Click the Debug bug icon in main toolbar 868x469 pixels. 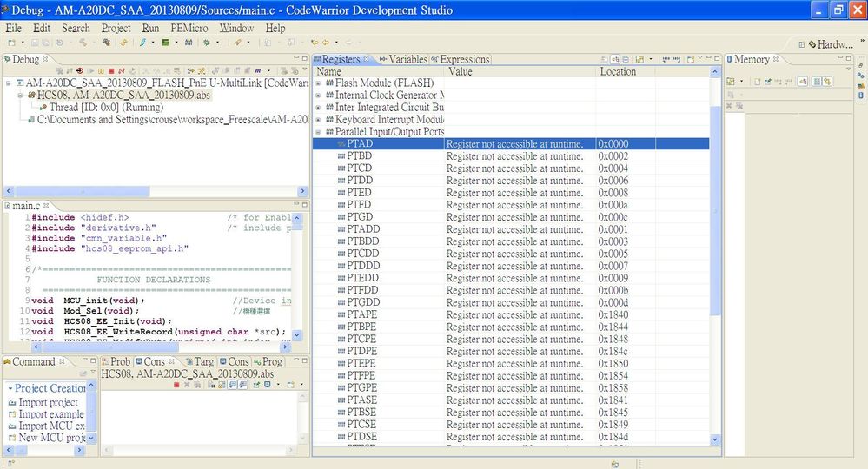[207, 43]
